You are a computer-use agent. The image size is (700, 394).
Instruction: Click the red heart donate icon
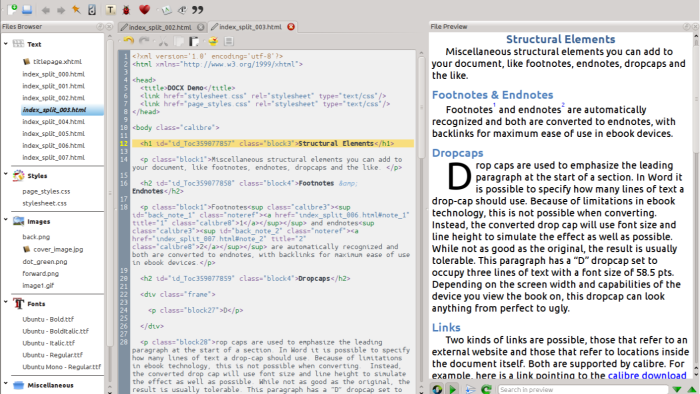click(144, 9)
